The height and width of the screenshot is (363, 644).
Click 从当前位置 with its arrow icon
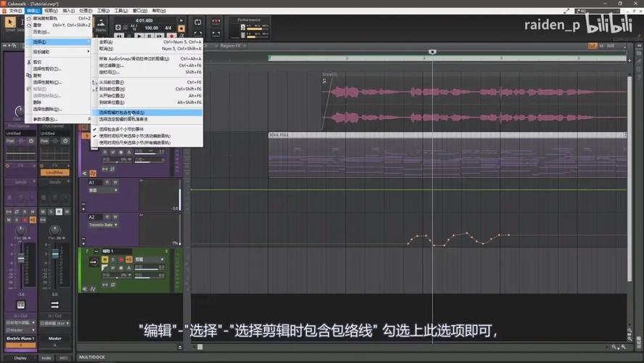147,82
